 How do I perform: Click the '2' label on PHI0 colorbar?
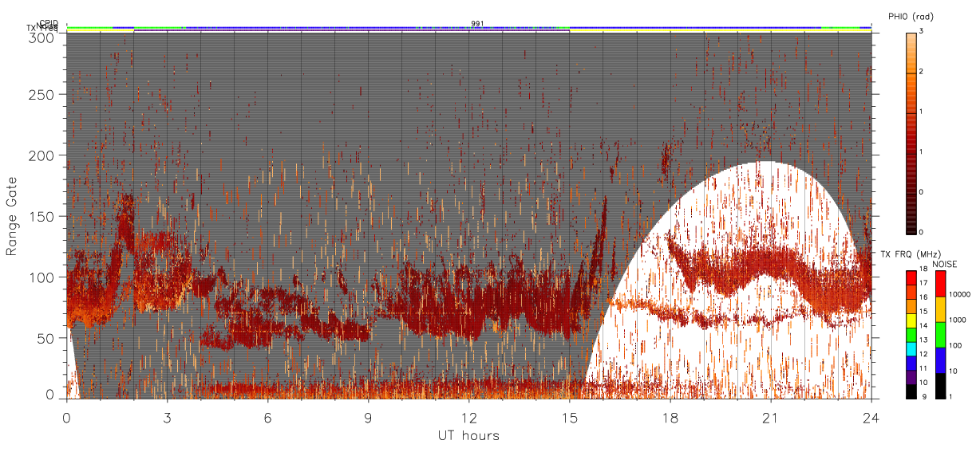click(922, 73)
